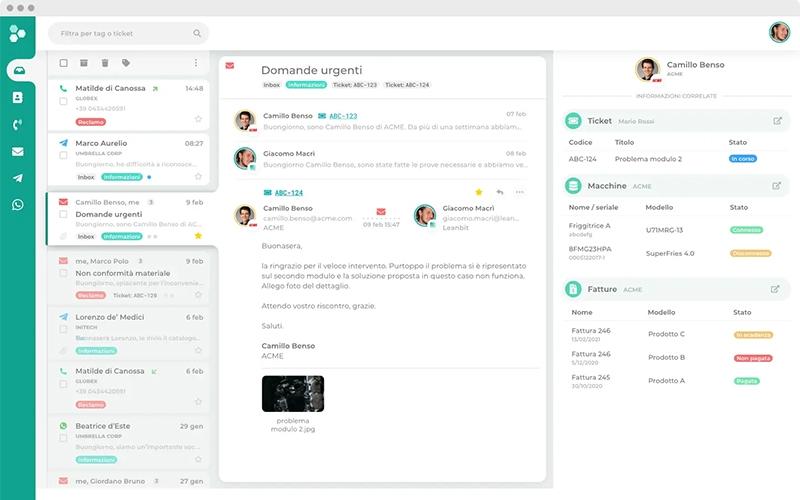
Task: Expand the collapsed Giacomo Macri 08 feb message
Action: 380,159
